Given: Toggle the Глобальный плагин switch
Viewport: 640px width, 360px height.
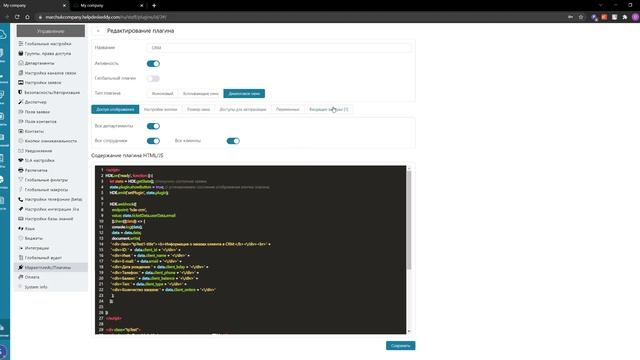Looking at the screenshot, I should tap(153, 78).
